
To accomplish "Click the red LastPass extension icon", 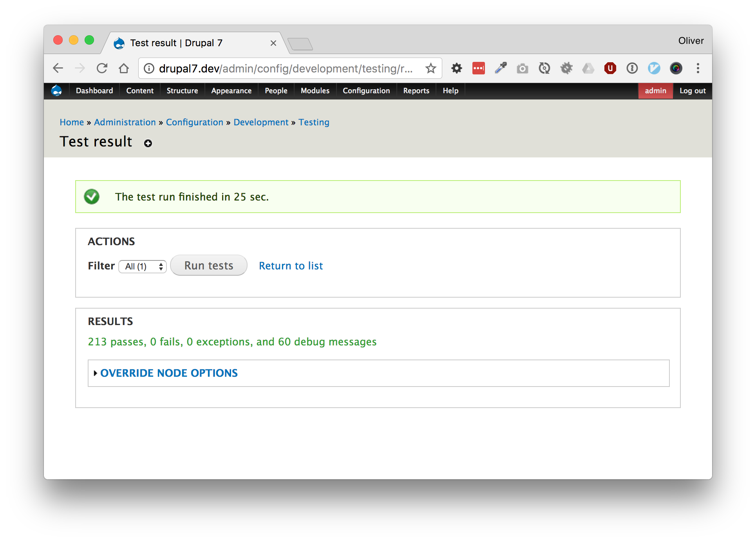I will 478,69.
